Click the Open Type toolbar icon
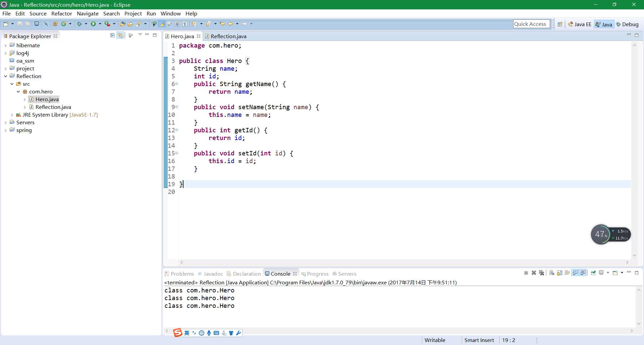The width and height of the screenshot is (644, 345). point(122,24)
